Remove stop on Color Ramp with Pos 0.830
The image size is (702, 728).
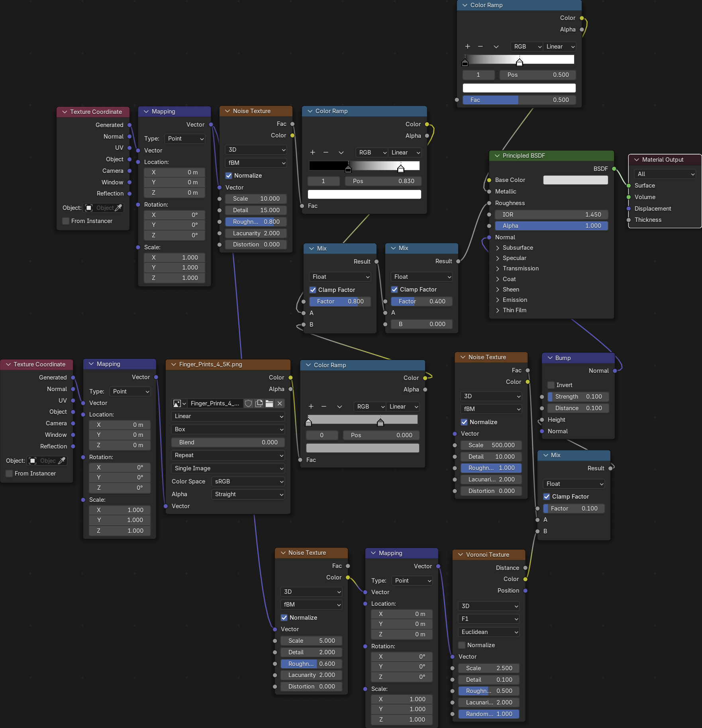326,153
